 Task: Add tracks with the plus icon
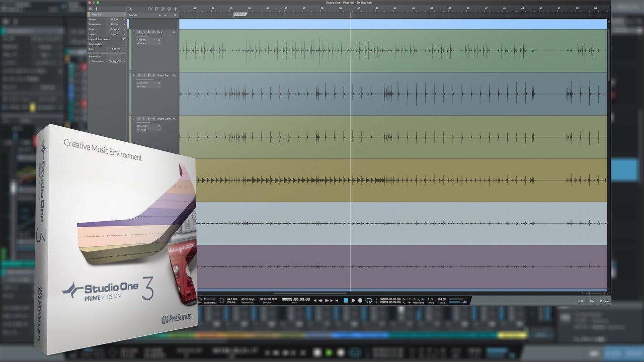coord(175,9)
